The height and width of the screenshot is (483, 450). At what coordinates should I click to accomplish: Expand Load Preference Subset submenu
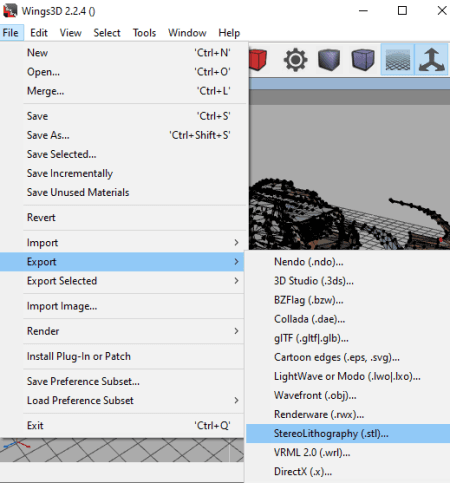pos(123,400)
